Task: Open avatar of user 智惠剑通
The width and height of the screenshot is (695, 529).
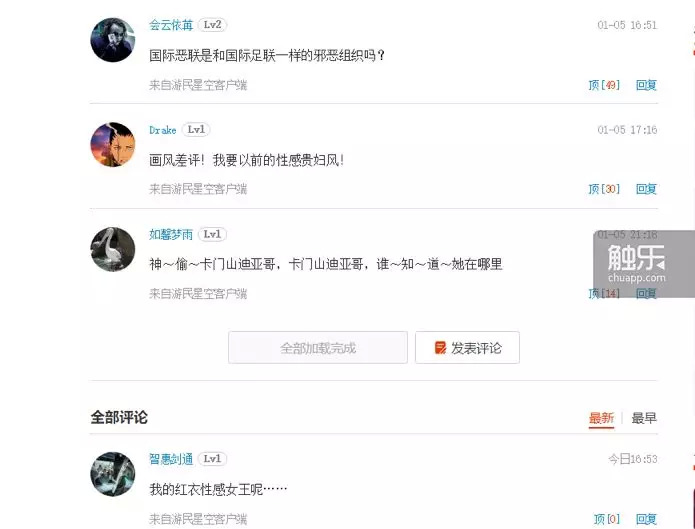Action: point(113,474)
